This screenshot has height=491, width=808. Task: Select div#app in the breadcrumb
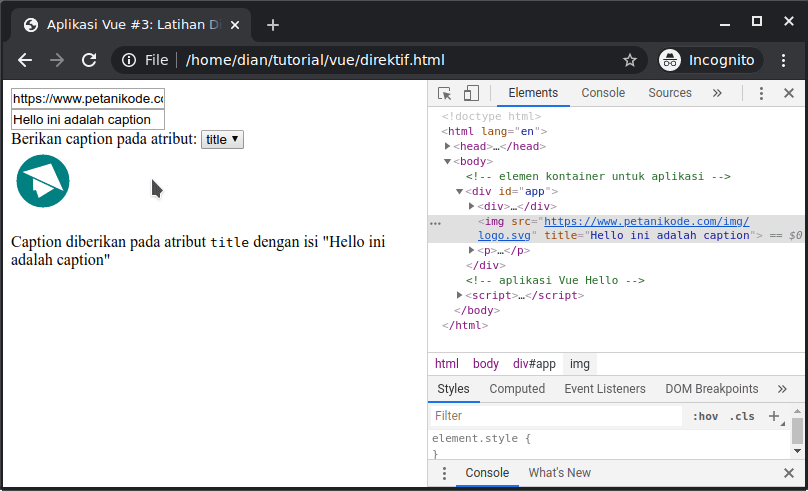click(x=534, y=364)
